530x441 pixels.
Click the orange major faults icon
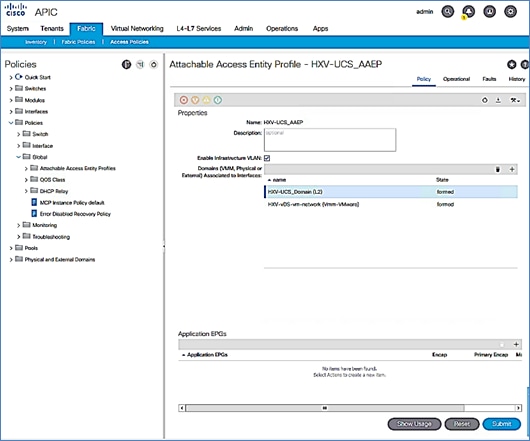click(x=195, y=100)
